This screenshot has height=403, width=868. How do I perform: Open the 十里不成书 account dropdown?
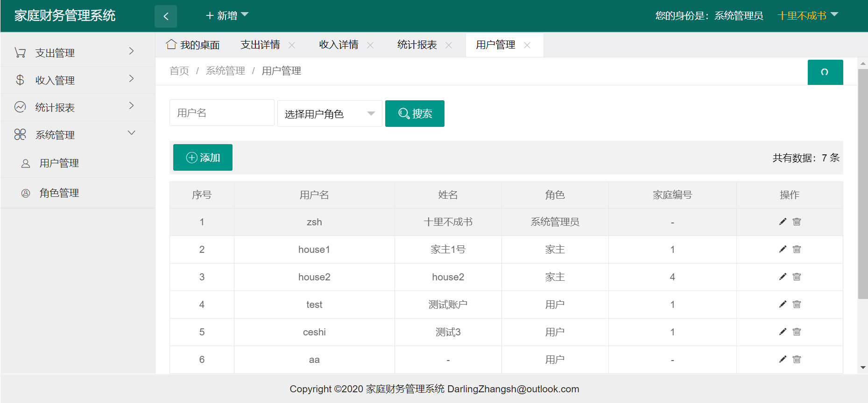(x=807, y=16)
